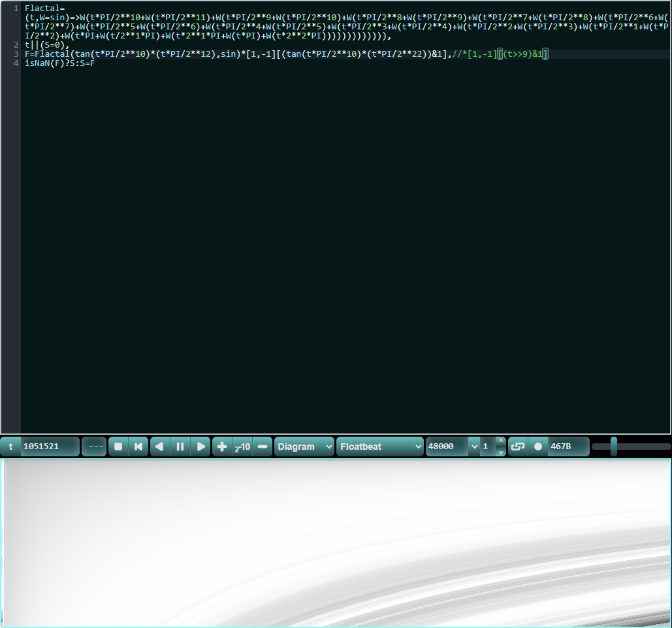
Task: Toggle the t counter units button
Action: 10,447
